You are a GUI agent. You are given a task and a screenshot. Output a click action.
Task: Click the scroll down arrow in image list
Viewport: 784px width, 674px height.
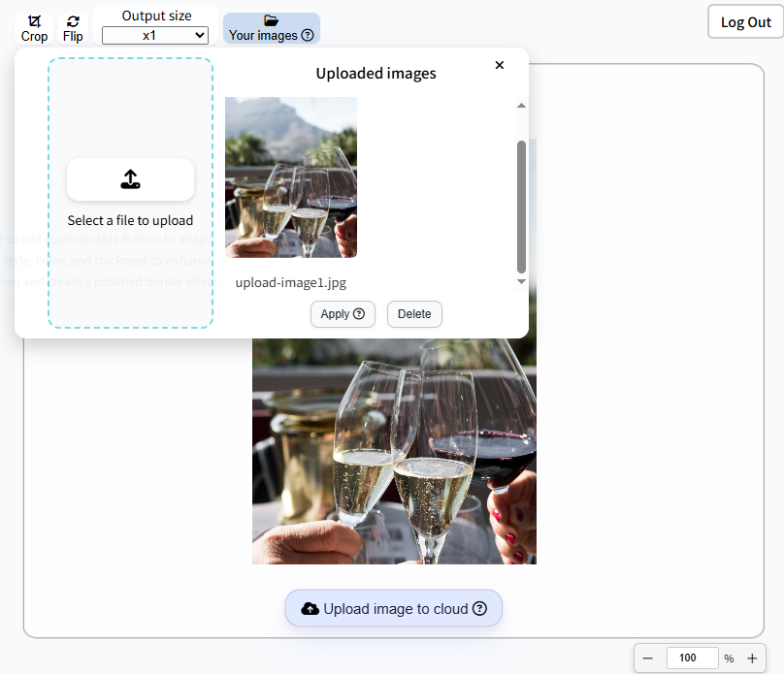(x=521, y=281)
